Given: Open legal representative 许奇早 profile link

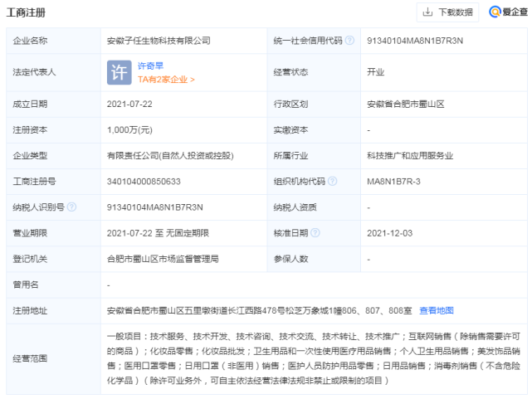Looking at the screenshot, I should coord(151,65).
